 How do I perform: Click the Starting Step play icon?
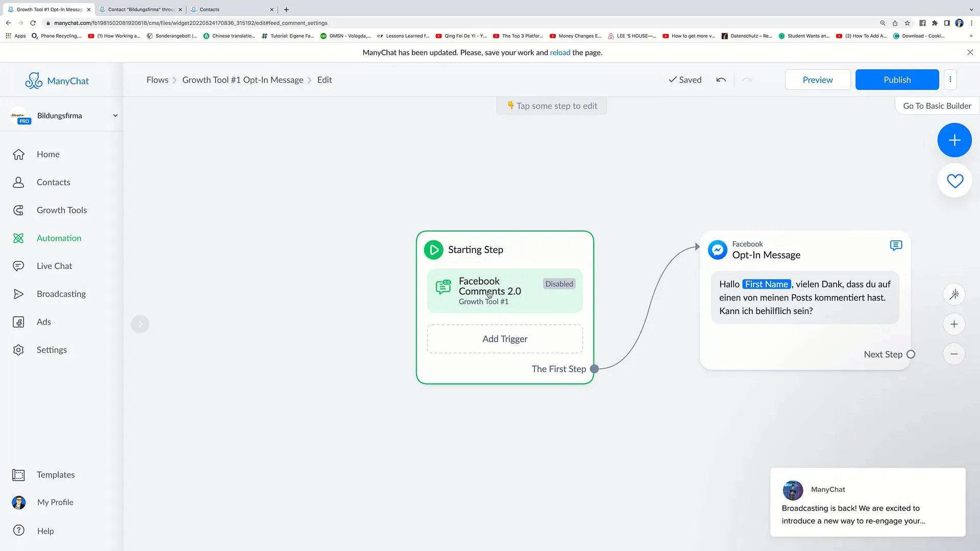coord(433,250)
